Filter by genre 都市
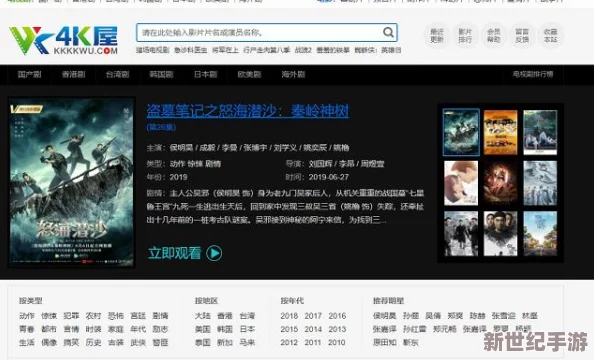Image resolution: width=594 pixels, height=360 pixels. [49, 329]
